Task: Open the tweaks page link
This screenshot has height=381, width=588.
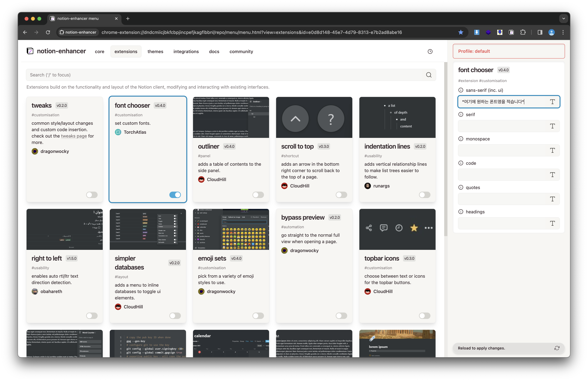Action: 74,136
